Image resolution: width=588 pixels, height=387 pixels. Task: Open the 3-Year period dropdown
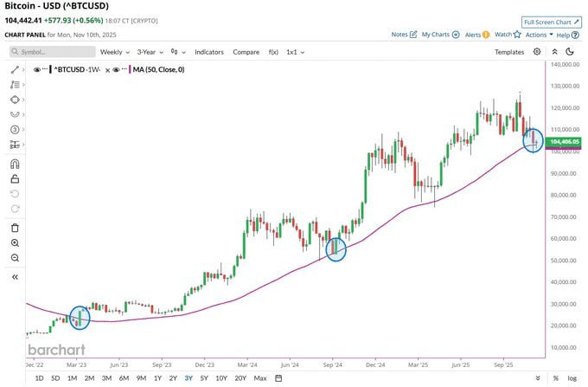(x=150, y=52)
